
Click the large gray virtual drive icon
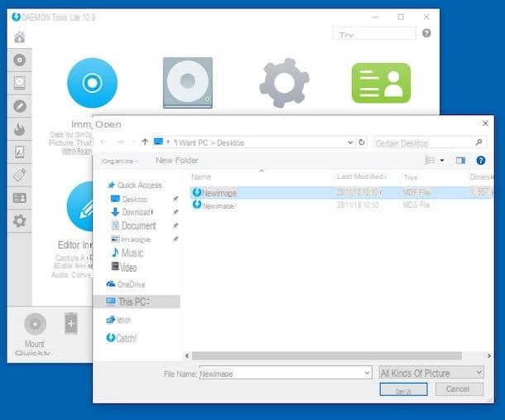pos(188,83)
